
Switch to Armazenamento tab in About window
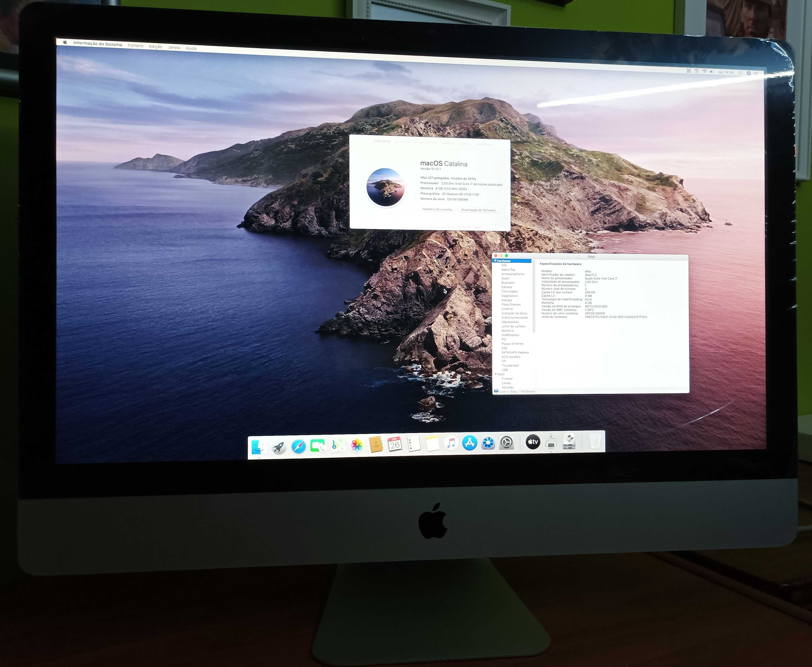point(426,143)
